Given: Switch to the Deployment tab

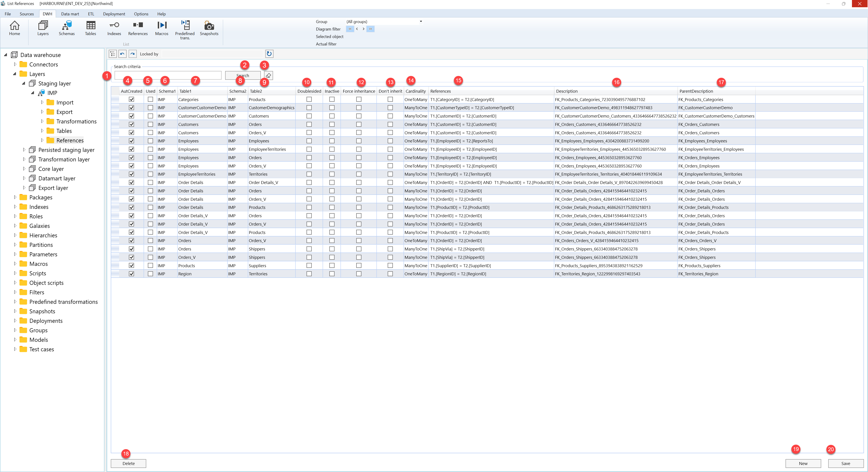Looking at the screenshot, I should click(114, 14).
